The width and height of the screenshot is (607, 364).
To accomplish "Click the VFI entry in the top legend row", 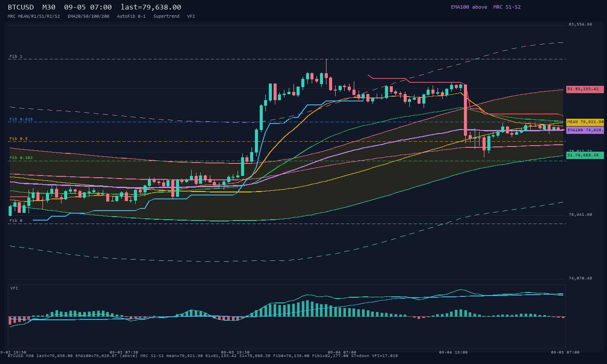I will [191, 16].
